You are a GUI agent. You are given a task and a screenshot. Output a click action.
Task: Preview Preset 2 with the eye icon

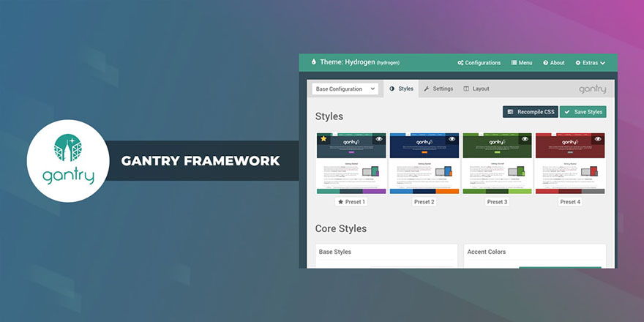[x=452, y=139]
